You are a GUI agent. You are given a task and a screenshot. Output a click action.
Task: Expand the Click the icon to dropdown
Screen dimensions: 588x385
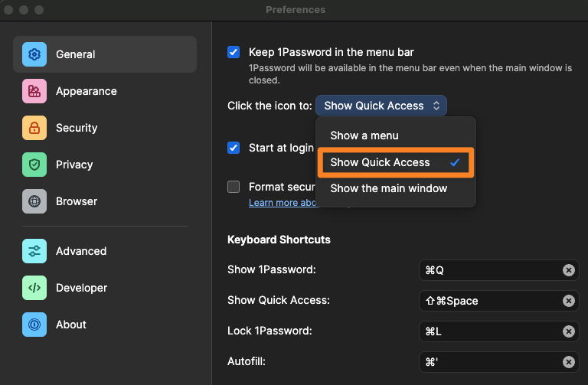click(381, 106)
